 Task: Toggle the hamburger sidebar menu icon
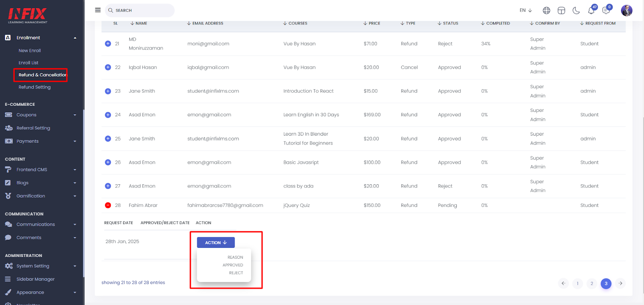point(98,10)
